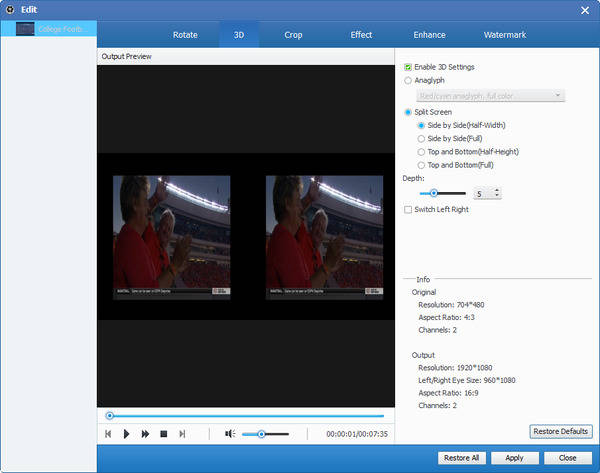
Task: Click the Fast Forward button
Action: [x=145, y=434]
